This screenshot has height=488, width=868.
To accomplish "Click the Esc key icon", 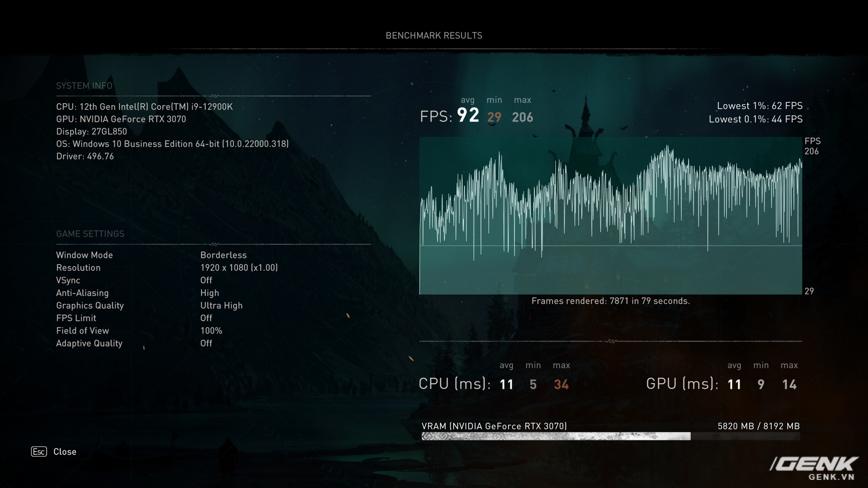I will coord(39,452).
